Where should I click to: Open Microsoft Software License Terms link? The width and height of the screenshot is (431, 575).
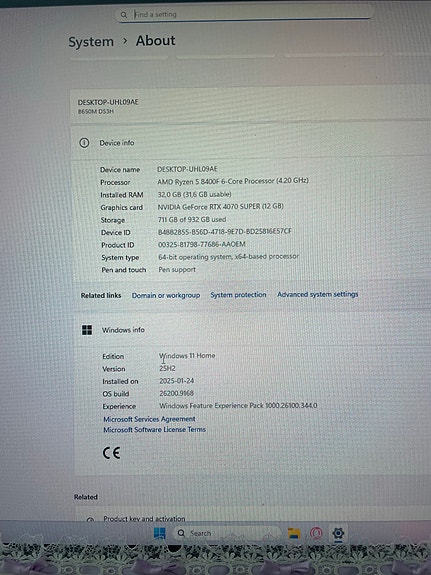154,429
